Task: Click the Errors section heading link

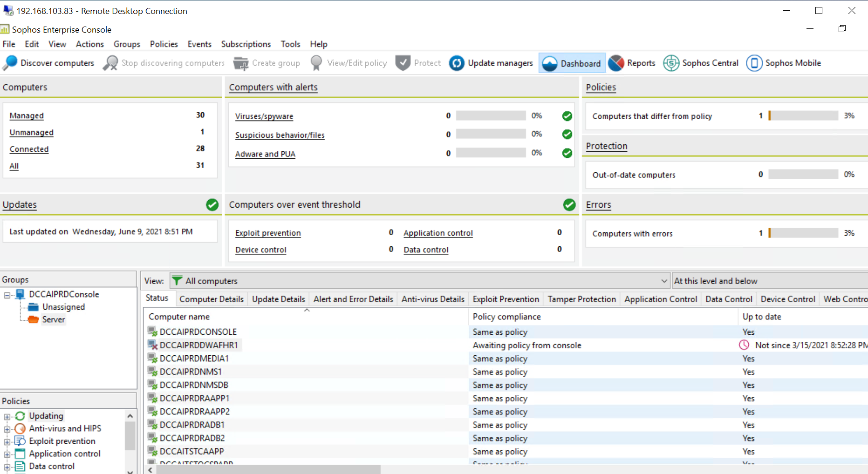Action: click(x=598, y=204)
